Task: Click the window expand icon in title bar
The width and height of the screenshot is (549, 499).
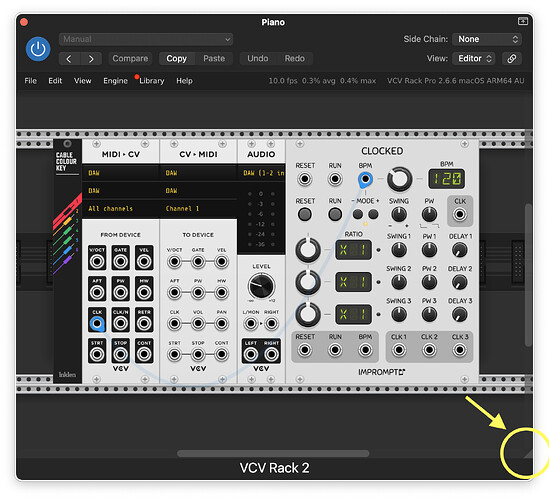Action: click(522, 21)
